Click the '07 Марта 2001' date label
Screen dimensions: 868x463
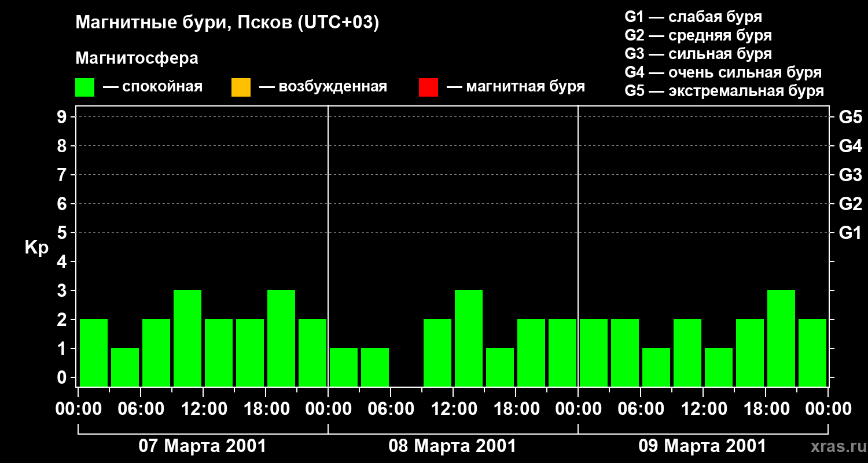203,446
